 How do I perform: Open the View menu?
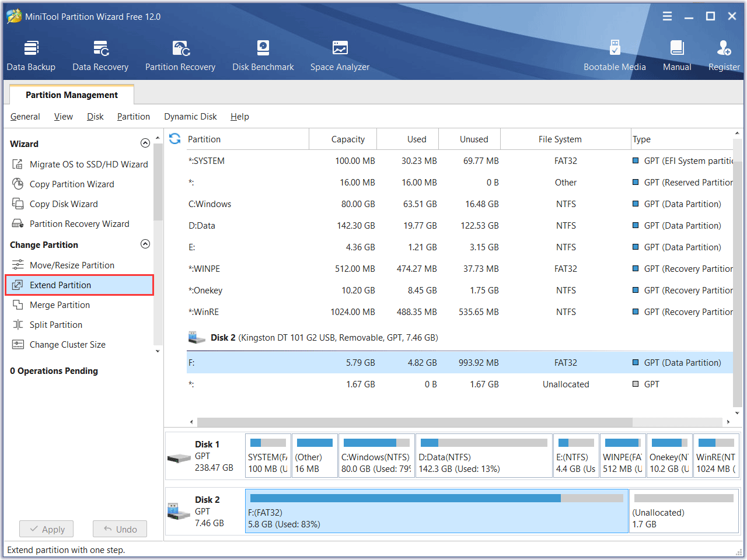click(64, 117)
